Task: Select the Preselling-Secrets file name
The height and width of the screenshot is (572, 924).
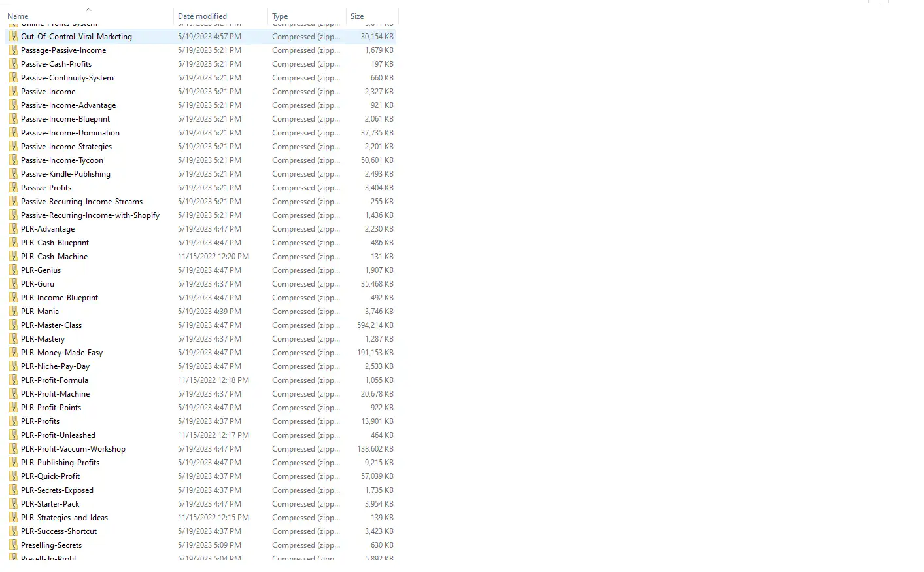Action: point(51,545)
